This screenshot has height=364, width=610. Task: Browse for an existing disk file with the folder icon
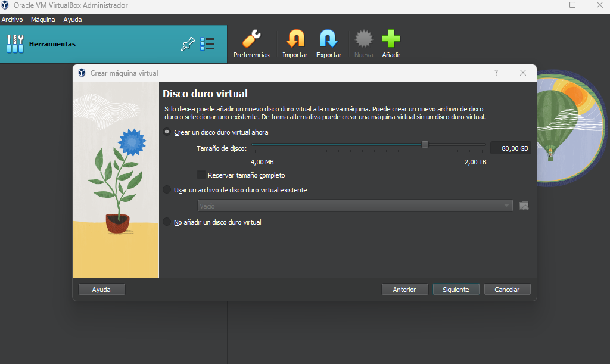point(524,206)
